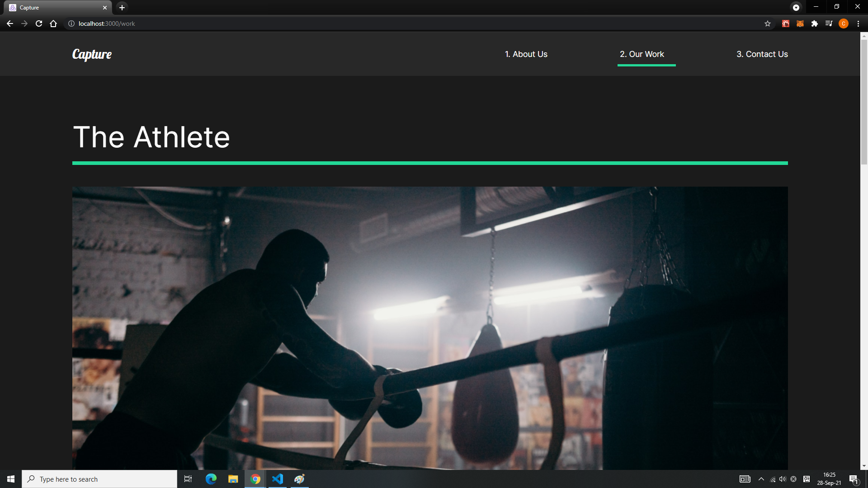Image resolution: width=868 pixels, height=488 pixels.
Task: View site information icon beside localhost
Action: (71, 23)
